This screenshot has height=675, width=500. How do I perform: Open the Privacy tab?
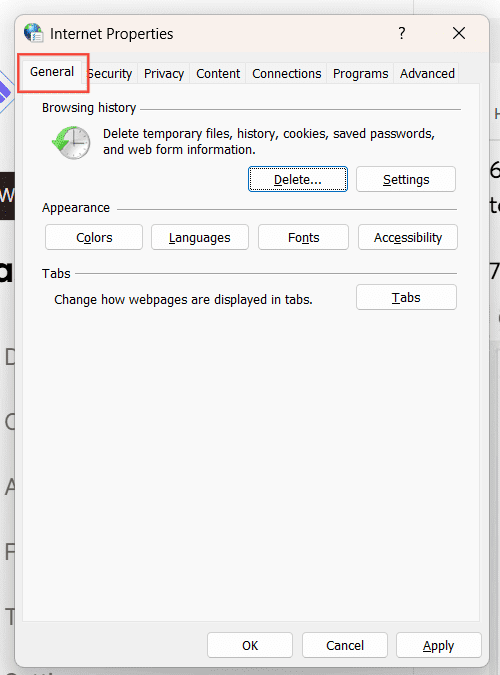(x=164, y=74)
